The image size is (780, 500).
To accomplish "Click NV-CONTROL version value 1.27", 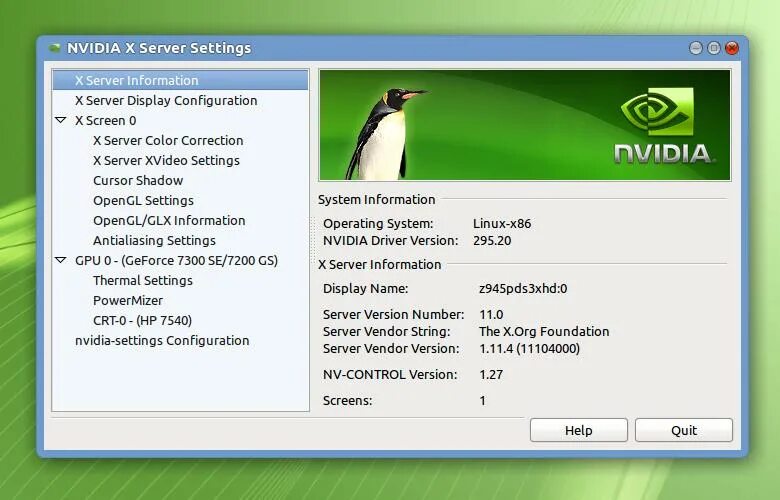I will coord(491,374).
